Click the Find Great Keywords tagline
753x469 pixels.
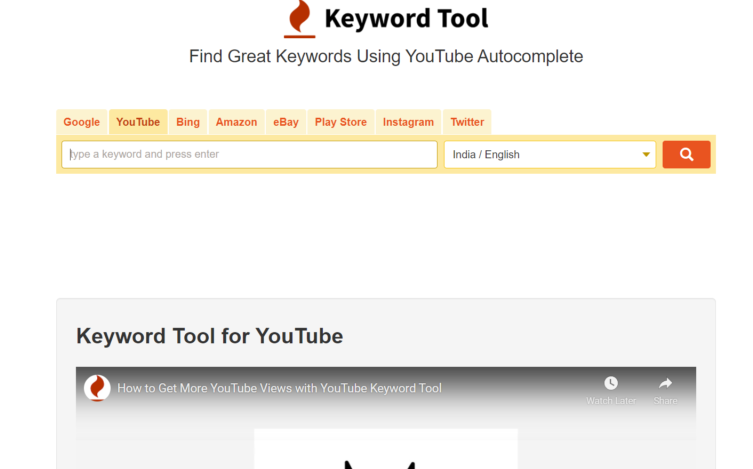click(385, 56)
